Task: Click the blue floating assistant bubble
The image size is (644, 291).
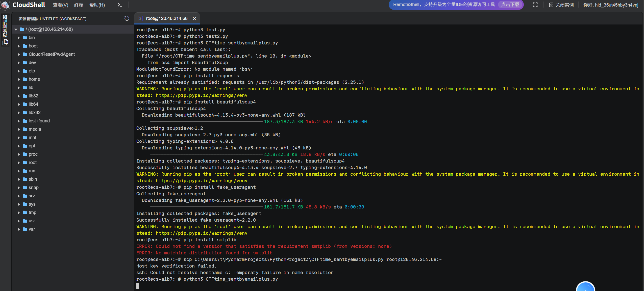Action: [x=585, y=288]
